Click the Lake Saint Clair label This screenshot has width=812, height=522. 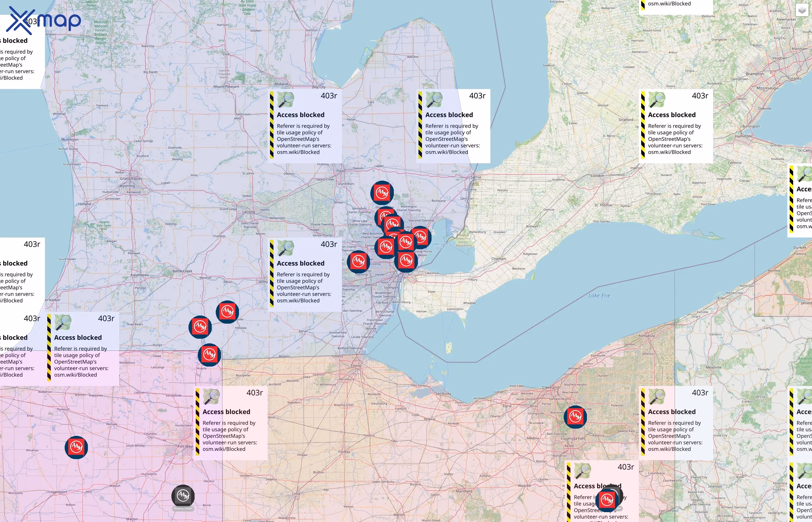440,246
